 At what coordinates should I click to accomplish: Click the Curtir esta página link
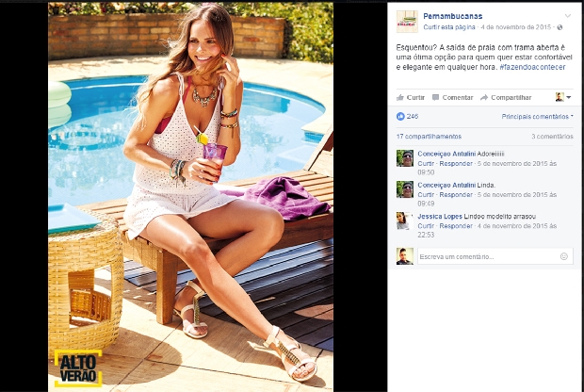pyautogui.click(x=449, y=27)
